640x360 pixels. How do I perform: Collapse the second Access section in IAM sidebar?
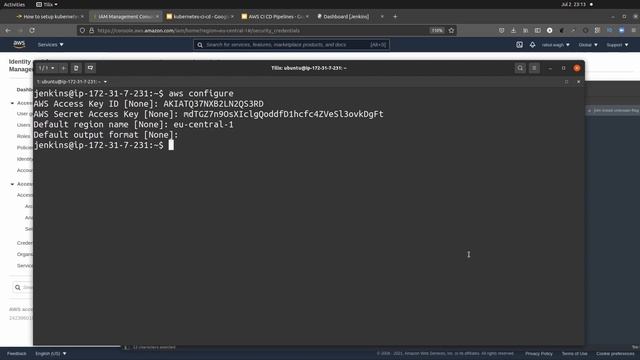click(12, 184)
